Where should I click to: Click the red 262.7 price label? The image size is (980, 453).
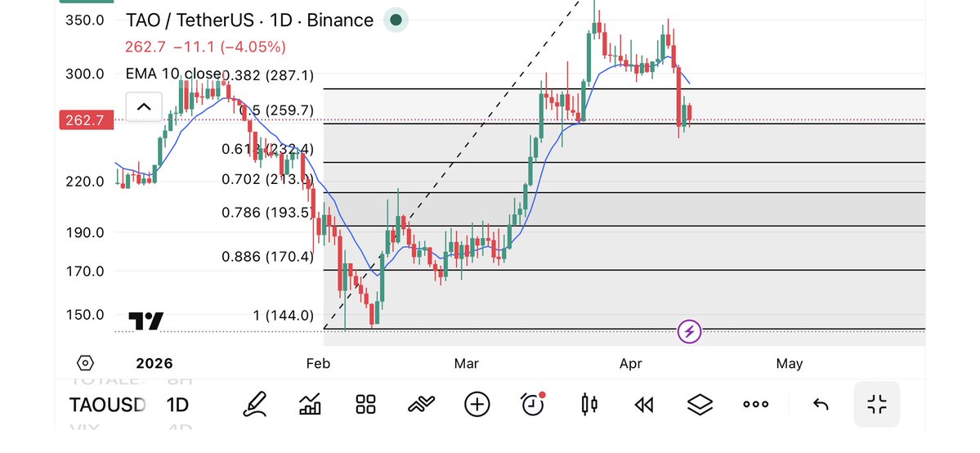pos(85,120)
